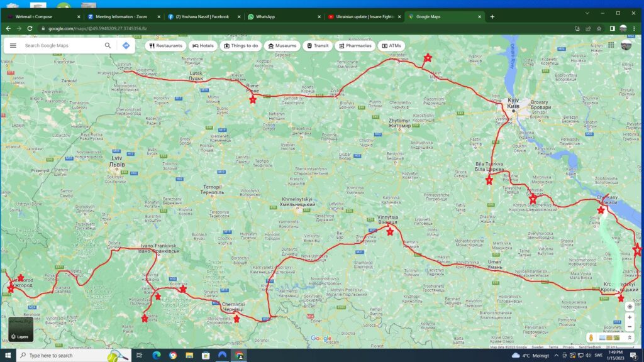Close the WhatsApp tab
The width and height of the screenshot is (644, 362).
[319, 17]
